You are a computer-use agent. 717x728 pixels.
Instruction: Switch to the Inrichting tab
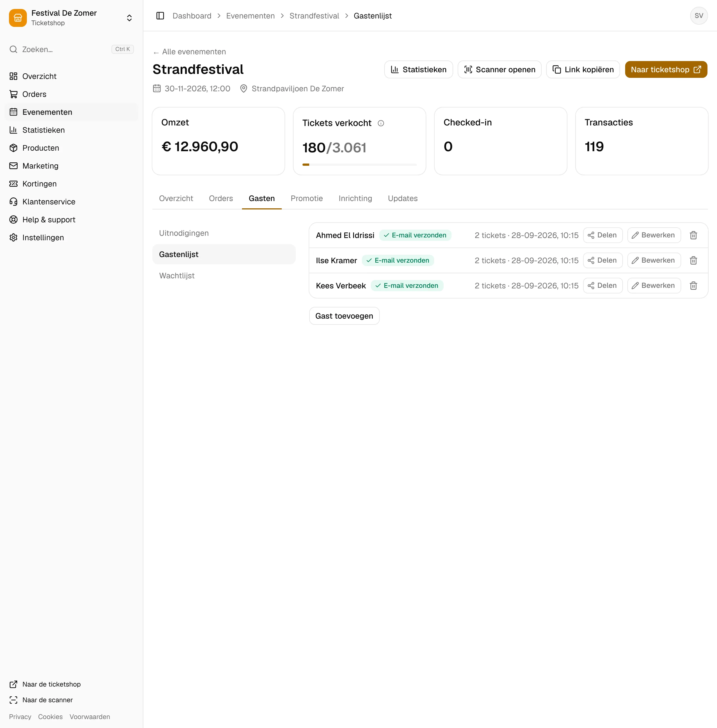[x=355, y=198]
